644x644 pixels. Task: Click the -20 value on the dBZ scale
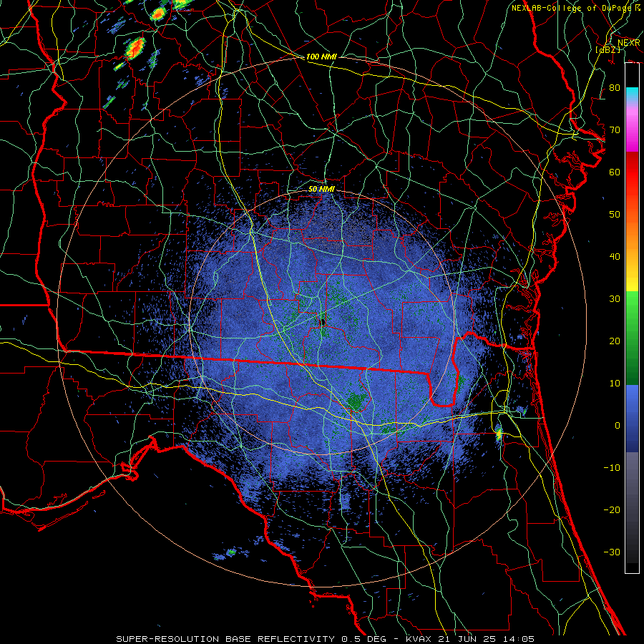(612, 510)
